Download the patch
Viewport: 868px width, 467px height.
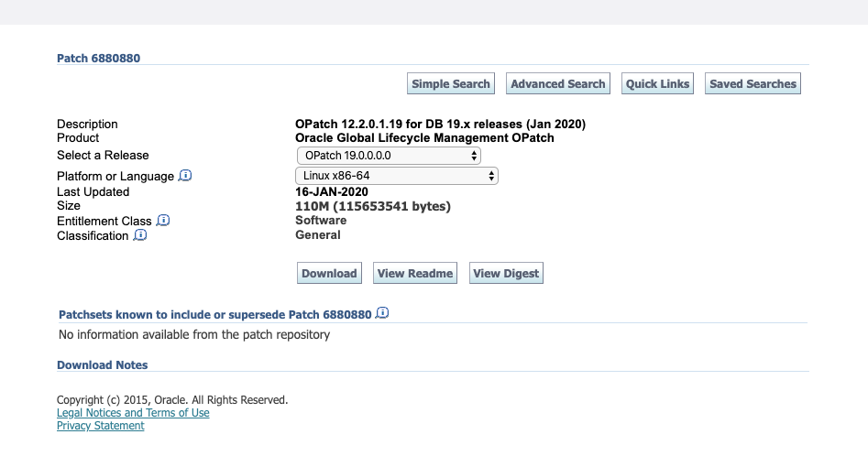tap(329, 274)
